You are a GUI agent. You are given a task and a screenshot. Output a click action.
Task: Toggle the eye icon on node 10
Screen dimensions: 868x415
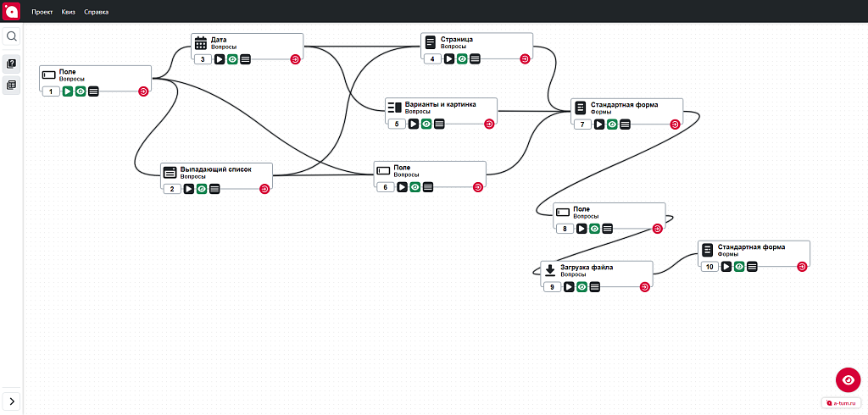click(x=739, y=267)
